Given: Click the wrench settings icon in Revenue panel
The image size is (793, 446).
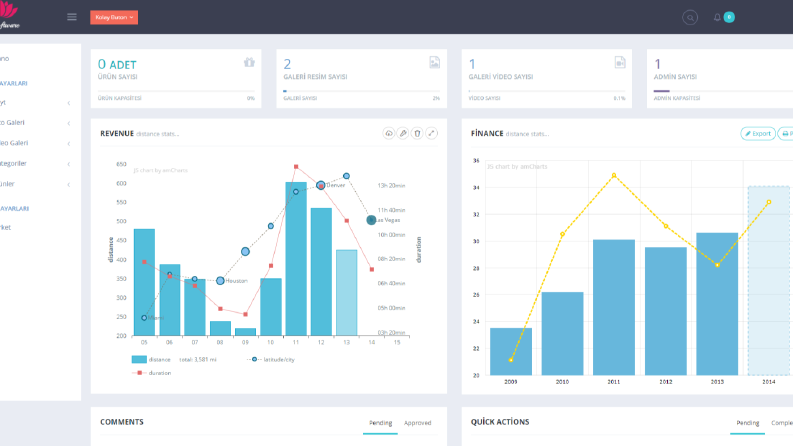Looking at the screenshot, I should [403, 133].
